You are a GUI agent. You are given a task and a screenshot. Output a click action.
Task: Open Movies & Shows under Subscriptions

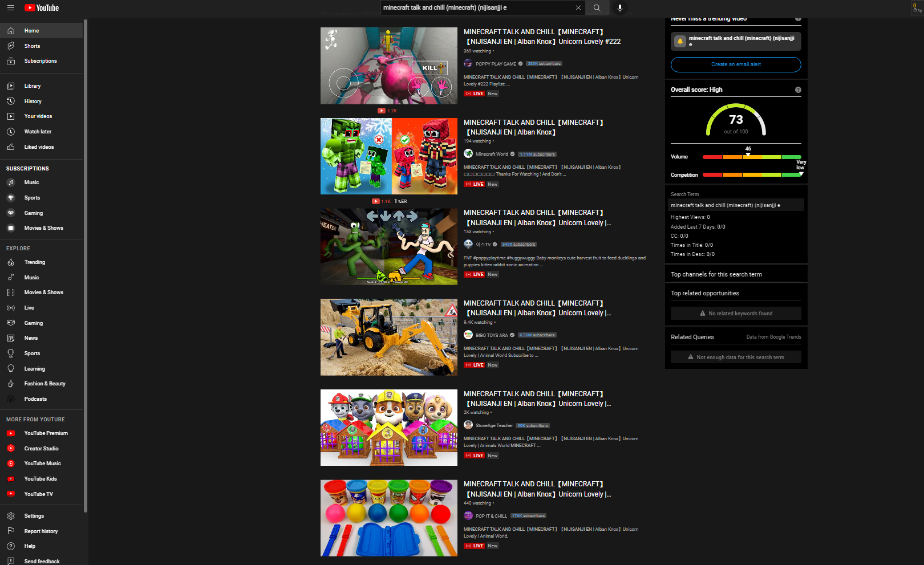[42, 228]
